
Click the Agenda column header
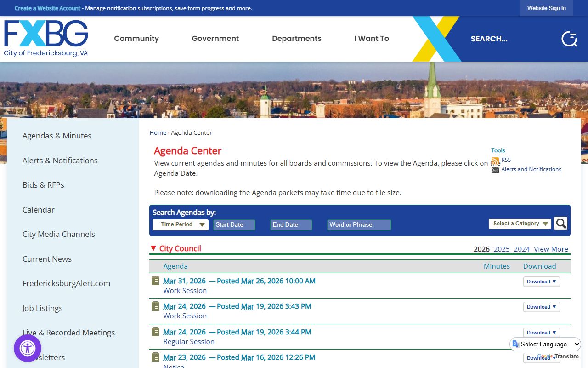pos(175,266)
